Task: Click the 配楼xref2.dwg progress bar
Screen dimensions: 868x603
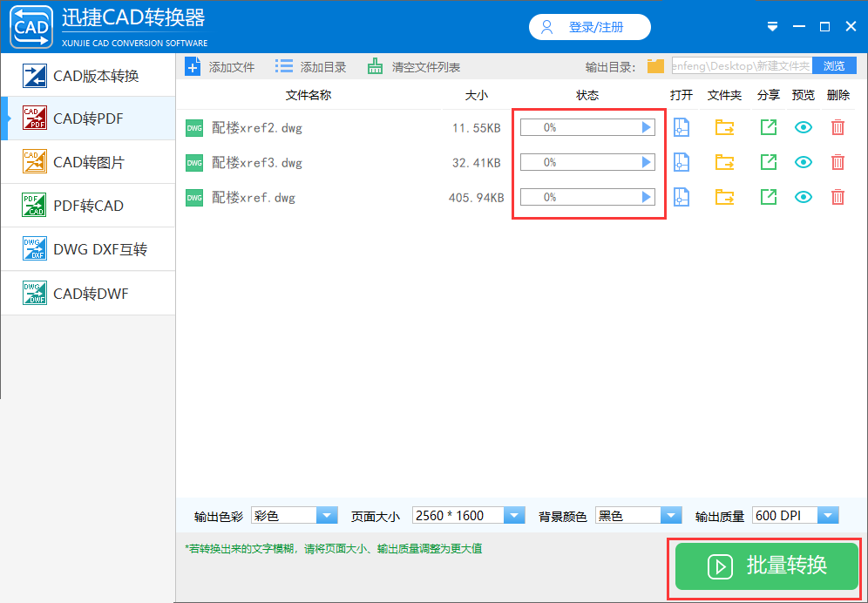Action: [587, 127]
